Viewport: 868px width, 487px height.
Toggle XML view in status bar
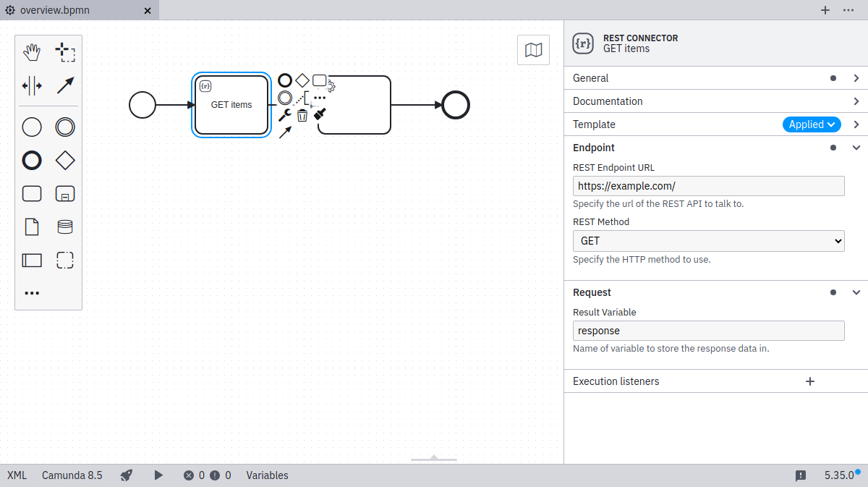(17, 475)
